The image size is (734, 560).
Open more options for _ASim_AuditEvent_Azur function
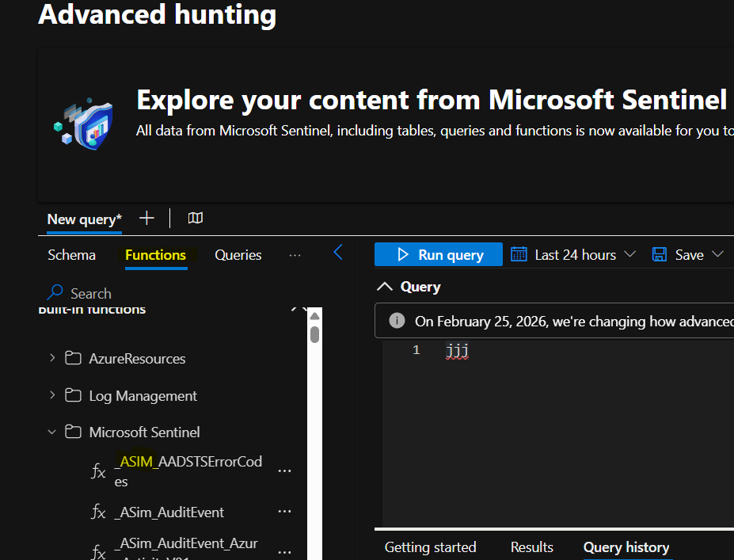284,553
